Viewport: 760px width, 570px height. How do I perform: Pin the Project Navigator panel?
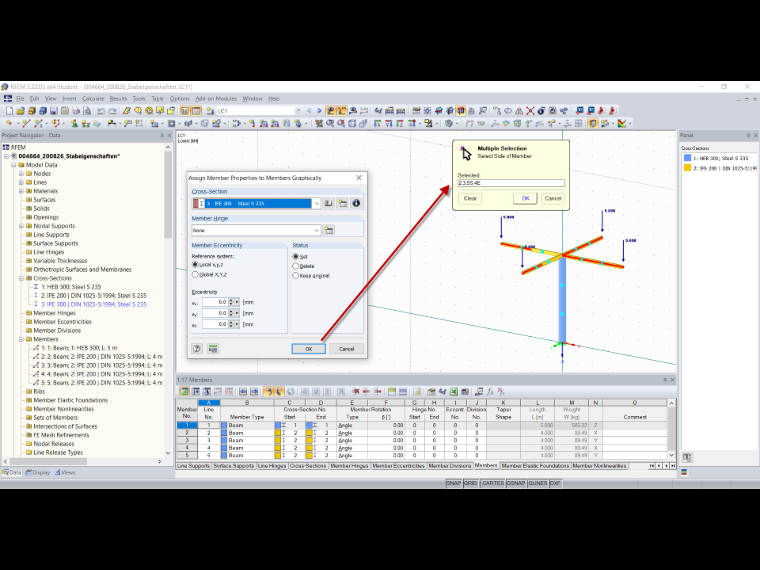162,136
